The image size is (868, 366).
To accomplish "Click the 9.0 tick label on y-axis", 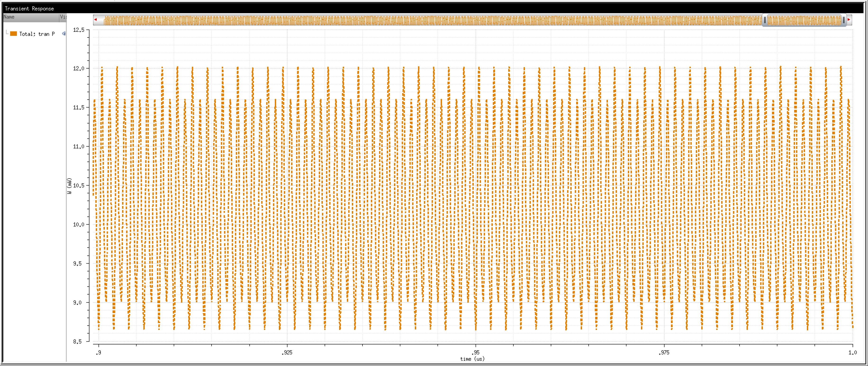I will pyautogui.click(x=77, y=303).
